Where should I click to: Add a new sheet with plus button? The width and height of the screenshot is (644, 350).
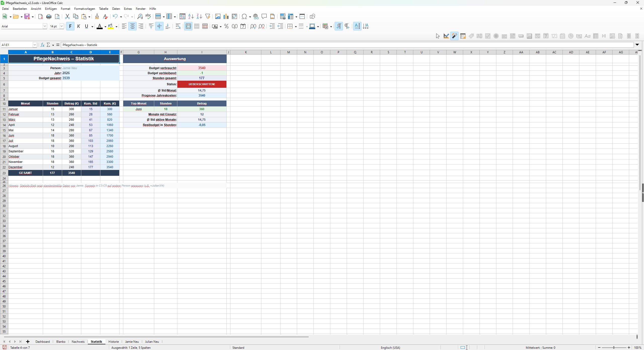tap(28, 341)
